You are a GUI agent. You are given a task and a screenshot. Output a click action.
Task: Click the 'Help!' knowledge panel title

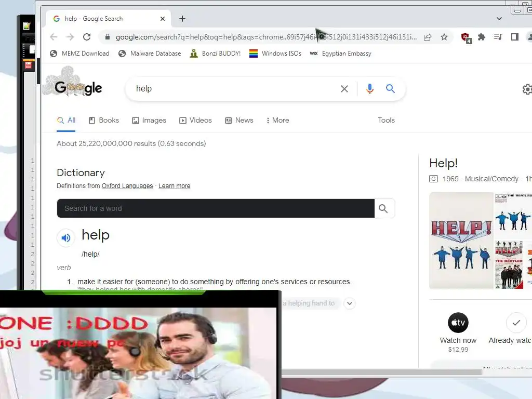tap(444, 163)
